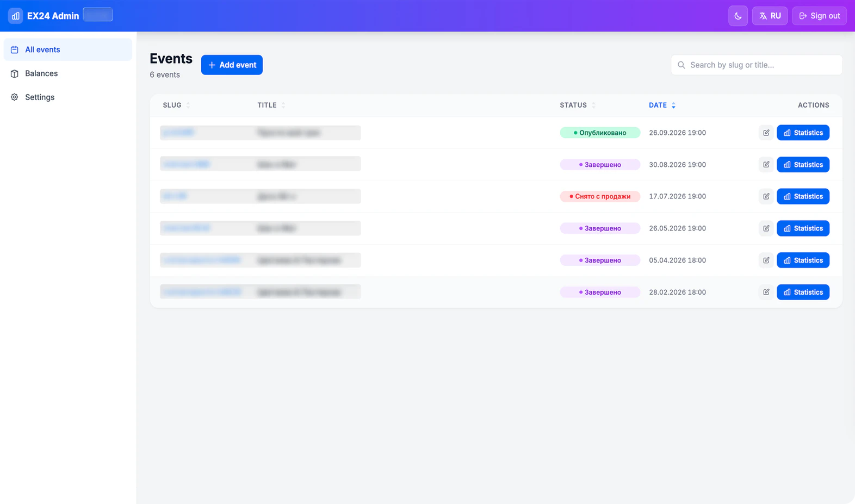Click the Sign out button
Image resolution: width=855 pixels, height=504 pixels.
point(819,16)
